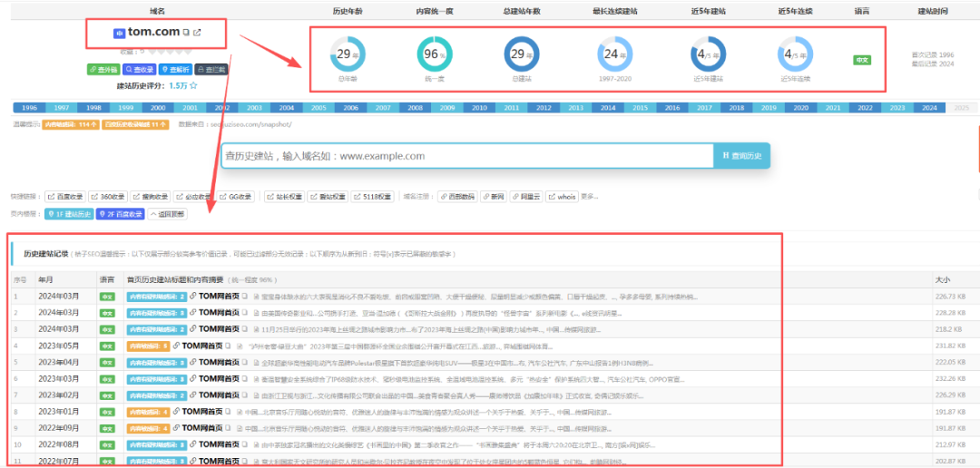
Task: Click link icon in the 2023年05月 row
Action: 176,346
